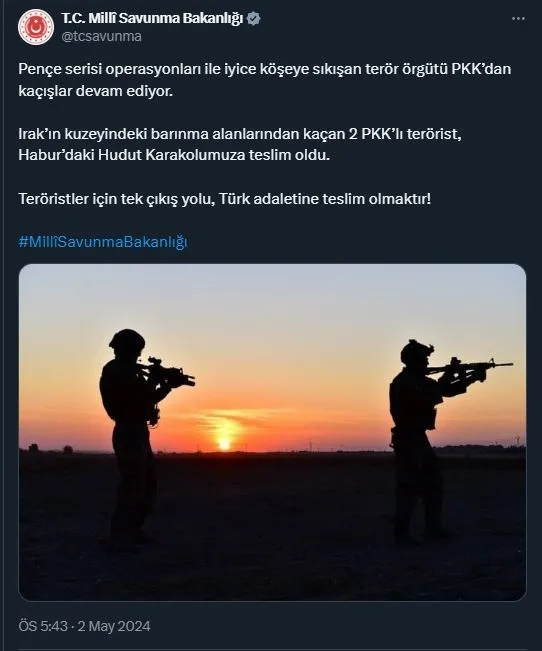The width and height of the screenshot is (542, 651).
Task: Open the three-dot more options menu
Action: pos(518,19)
